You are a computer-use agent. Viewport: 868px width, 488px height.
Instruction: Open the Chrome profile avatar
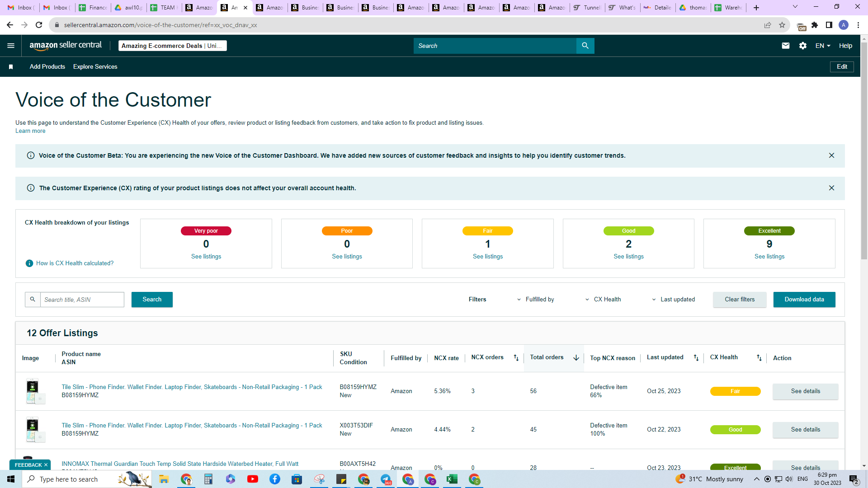coord(844,25)
